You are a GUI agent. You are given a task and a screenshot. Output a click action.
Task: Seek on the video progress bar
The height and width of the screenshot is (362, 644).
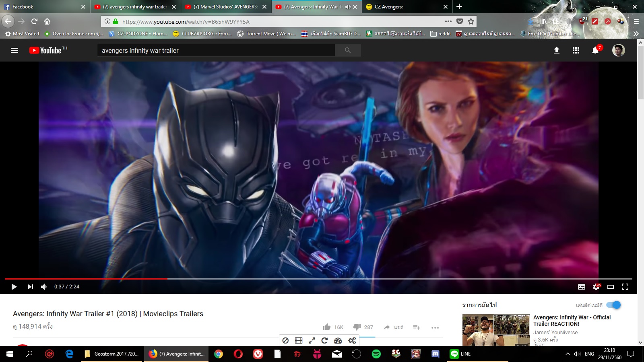pyautogui.click(x=318, y=279)
